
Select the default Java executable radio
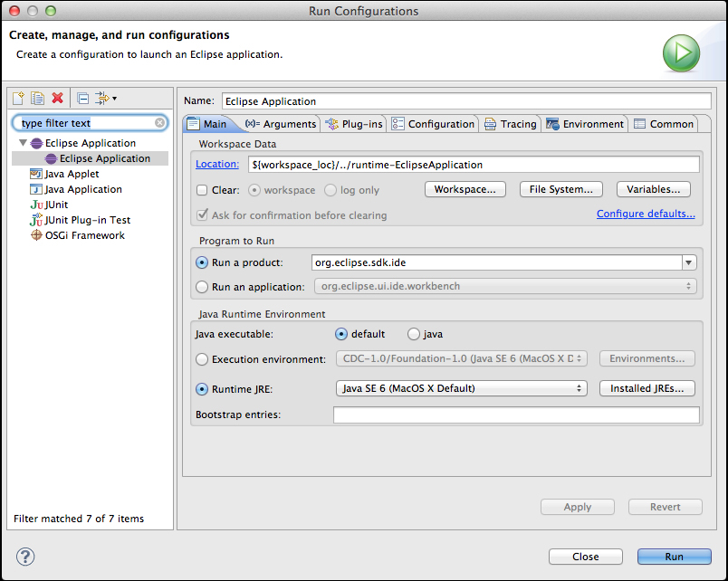(341, 334)
